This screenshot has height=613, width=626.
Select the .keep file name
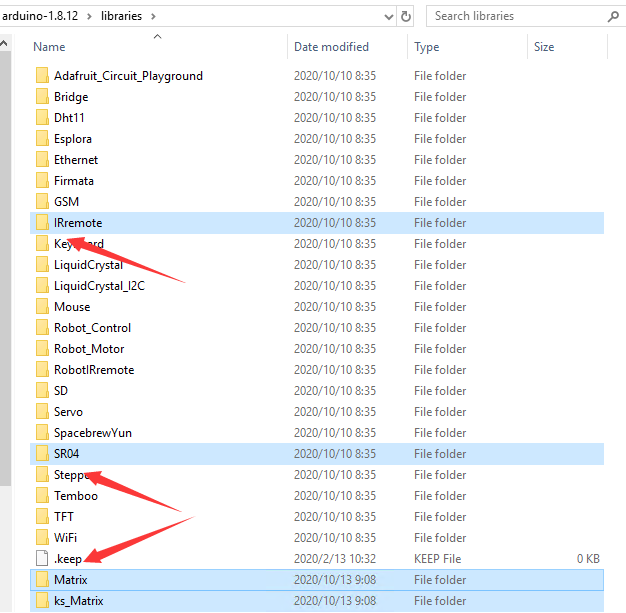(x=68, y=559)
